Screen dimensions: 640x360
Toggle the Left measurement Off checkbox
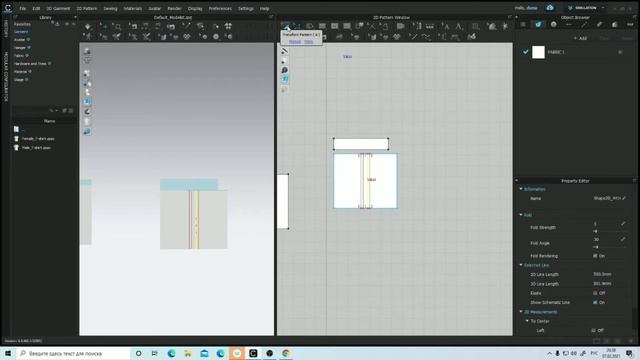tap(593, 330)
